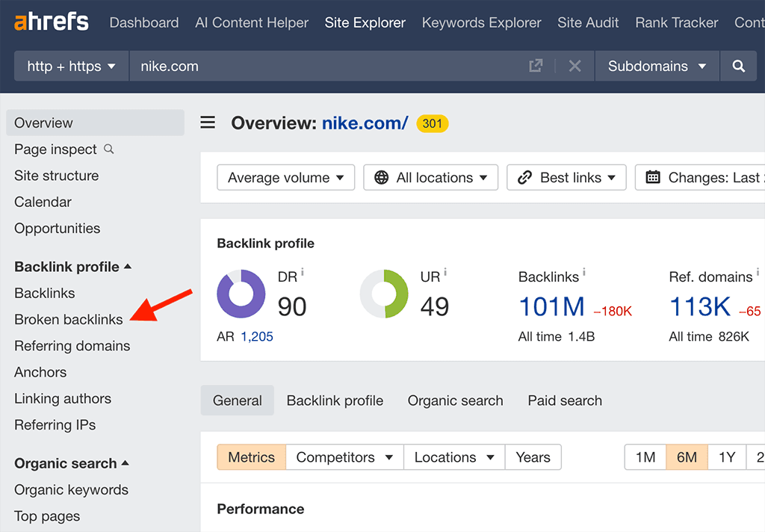Viewport: 765px width, 532px height.
Task: Open Dashboard in top navigation
Action: (144, 22)
